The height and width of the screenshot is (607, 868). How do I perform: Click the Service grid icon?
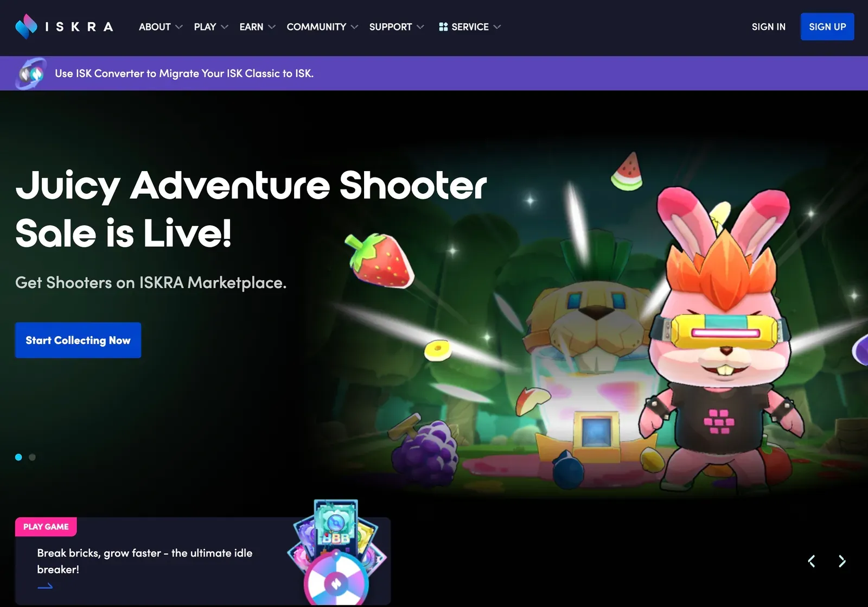(443, 27)
